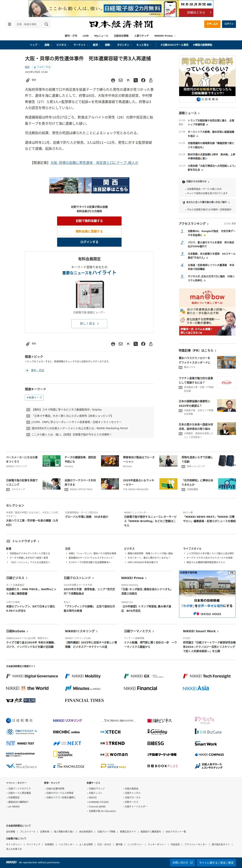Open 人事ウオッチ menu item
Viewport: 242px width, 868px height.
pos(141,36)
